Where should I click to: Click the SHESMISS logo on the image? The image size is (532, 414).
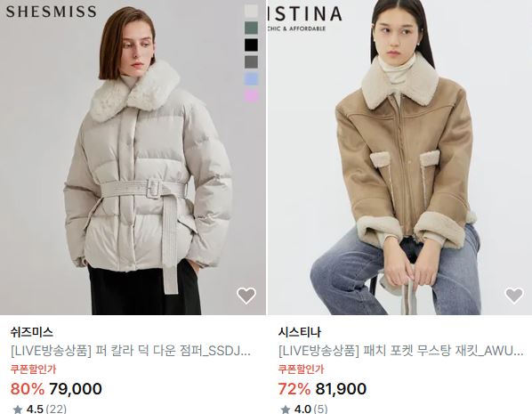[x=52, y=12]
